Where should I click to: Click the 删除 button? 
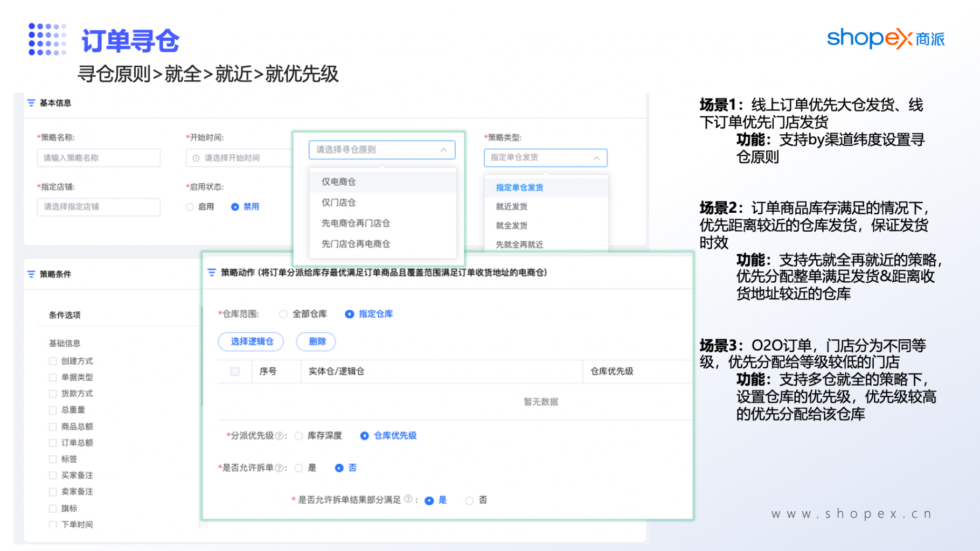tap(317, 341)
